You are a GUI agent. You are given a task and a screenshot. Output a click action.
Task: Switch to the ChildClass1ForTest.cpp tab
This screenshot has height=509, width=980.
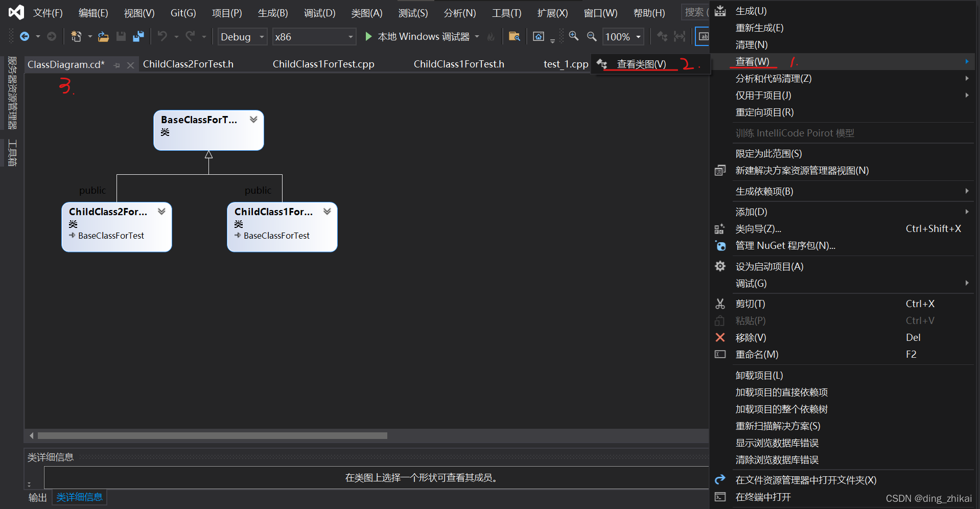(x=323, y=64)
